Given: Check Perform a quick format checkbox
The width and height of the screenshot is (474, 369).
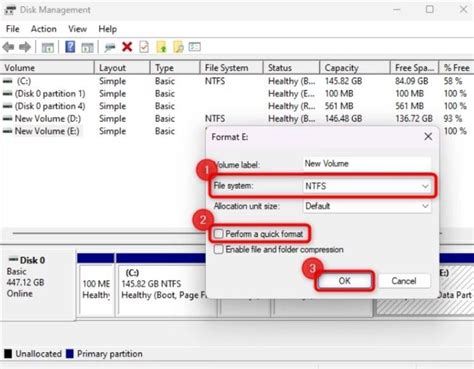Looking at the screenshot, I should (219, 234).
